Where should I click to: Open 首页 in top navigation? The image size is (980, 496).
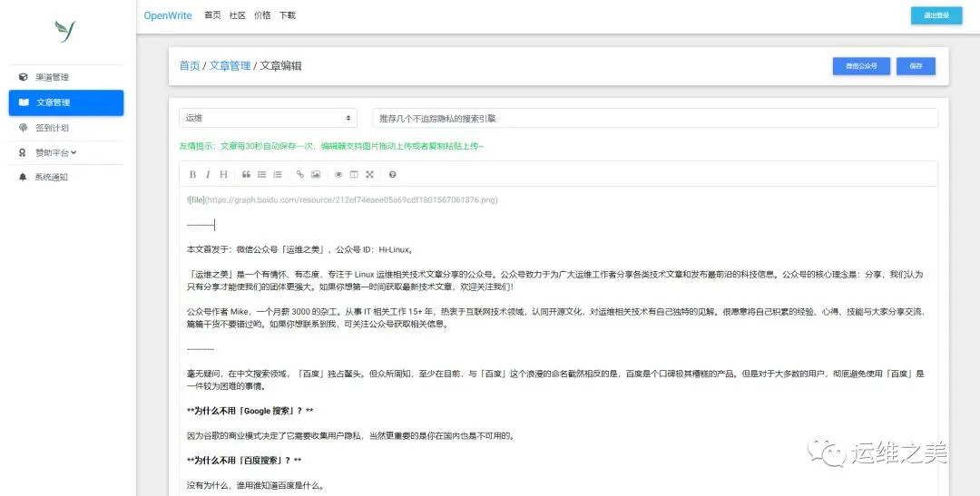(212, 15)
